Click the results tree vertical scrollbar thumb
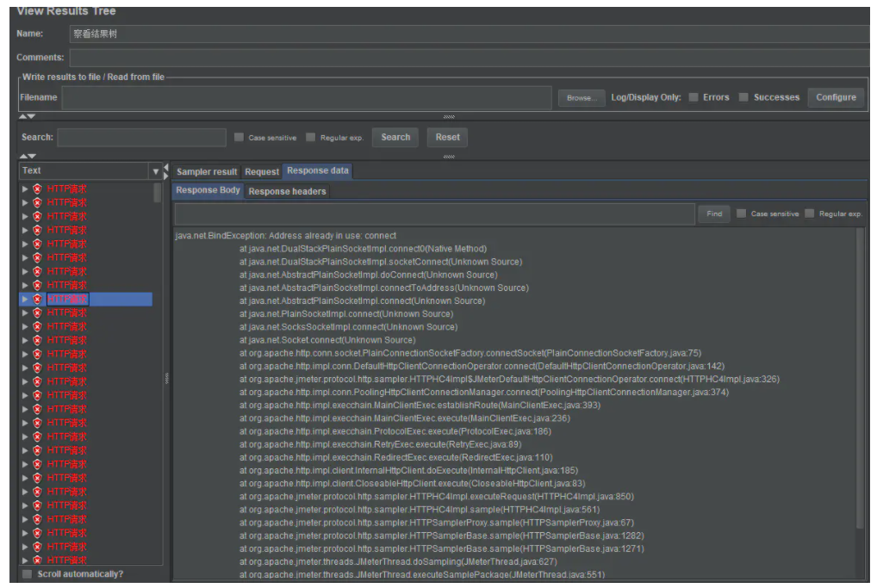Image resolution: width=877 pixels, height=588 pixels. pyautogui.click(x=157, y=193)
